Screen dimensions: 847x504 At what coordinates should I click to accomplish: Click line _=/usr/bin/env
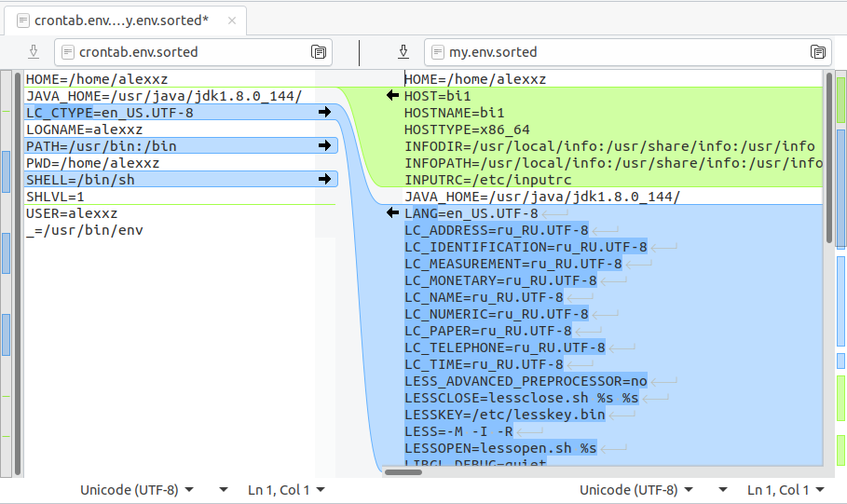[84, 229]
